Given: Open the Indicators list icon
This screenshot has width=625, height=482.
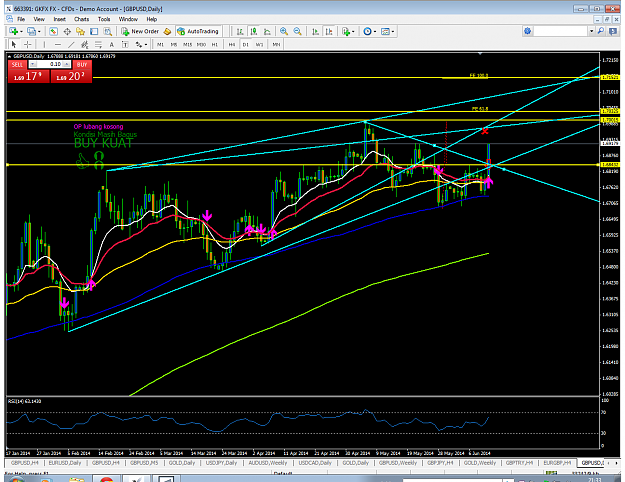Looking at the screenshot, I should [346, 31].
